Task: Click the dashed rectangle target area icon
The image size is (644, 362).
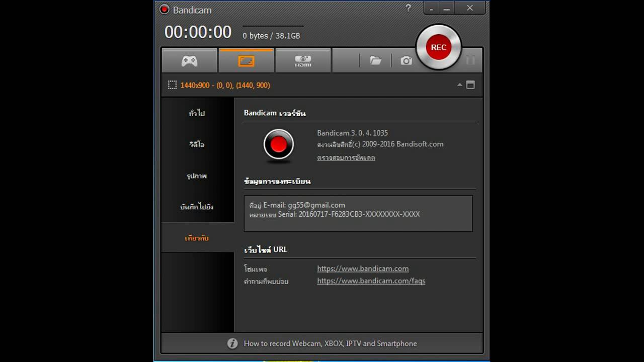Action: [172, 85]
